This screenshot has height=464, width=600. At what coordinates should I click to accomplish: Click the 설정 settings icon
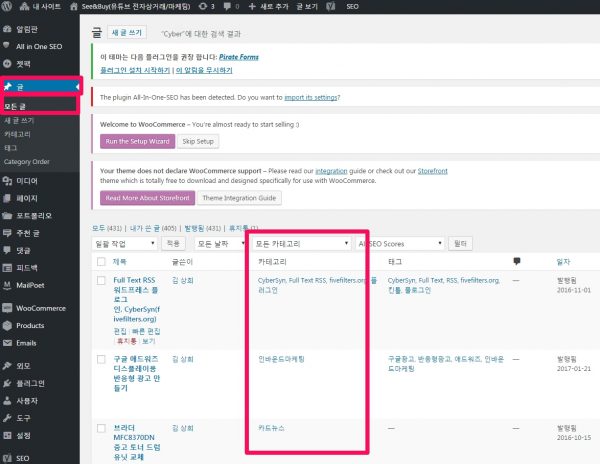tap(7, 435)
